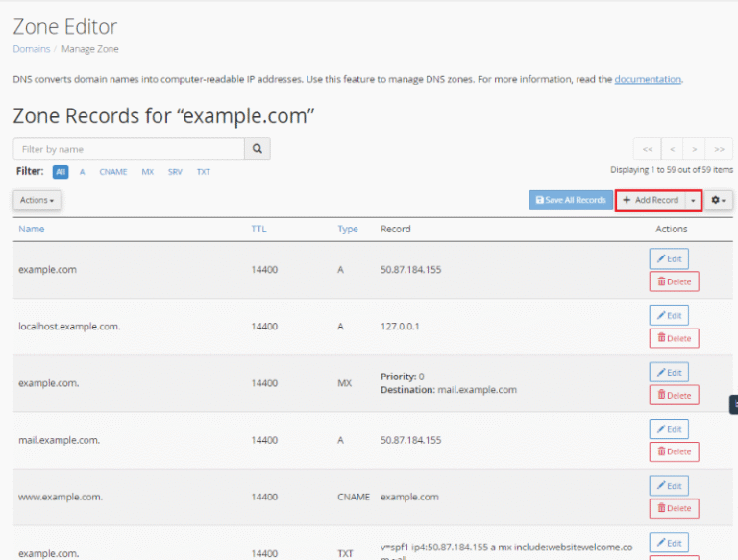Select the All filter
Image resolution: width=738 pixels, height=560 pixels.
pos(61,172)
